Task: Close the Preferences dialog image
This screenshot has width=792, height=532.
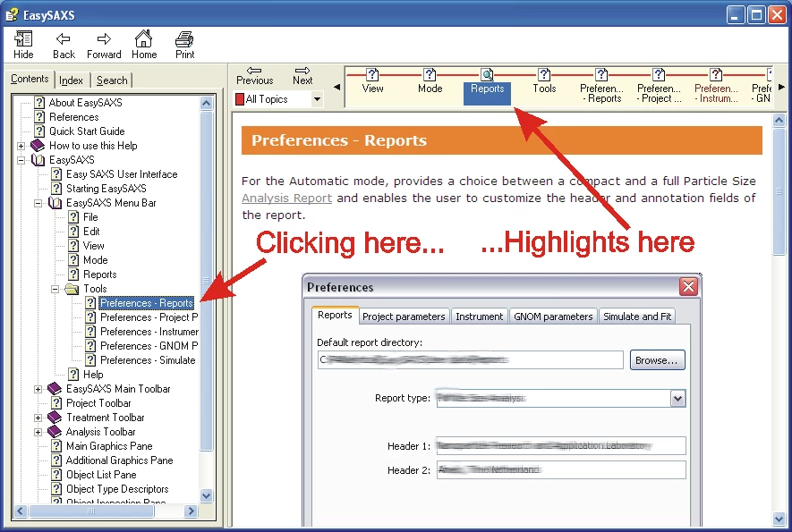Action: pos(688,287)
